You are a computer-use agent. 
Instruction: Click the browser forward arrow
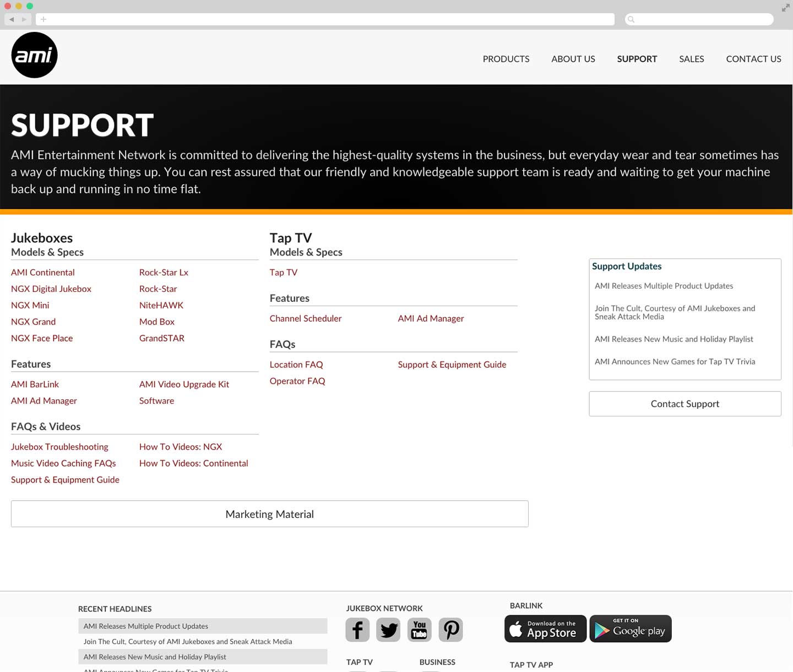pos(24,19)
